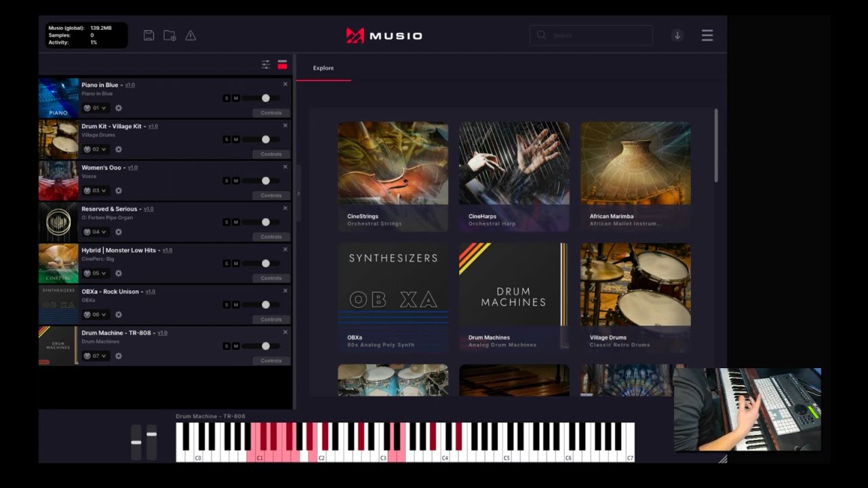
Task: Open the OBXa synthesizer library card
Action: point(393,298)
